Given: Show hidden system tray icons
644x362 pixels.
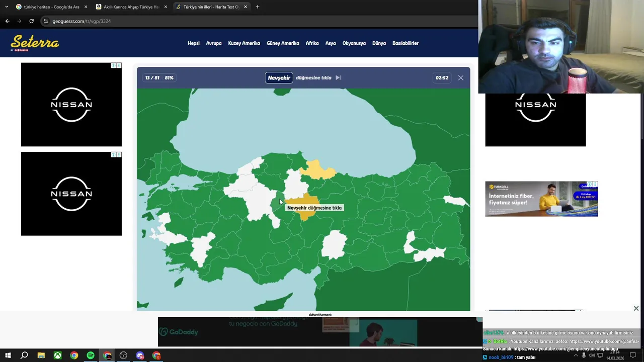Looking at the screenshot, I should 576,356.
